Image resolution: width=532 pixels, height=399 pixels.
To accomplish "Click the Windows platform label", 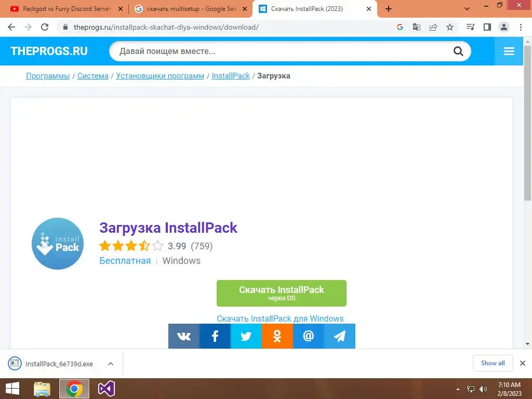I will (181, 261).
